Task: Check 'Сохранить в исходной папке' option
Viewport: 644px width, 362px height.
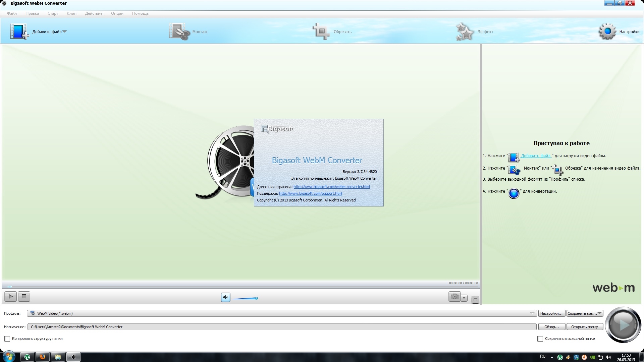Action: click(540, 339)
